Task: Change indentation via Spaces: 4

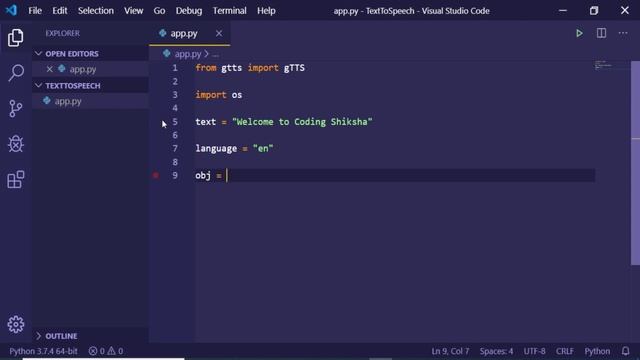Action: pyautogui.click(x=496, y=351)
